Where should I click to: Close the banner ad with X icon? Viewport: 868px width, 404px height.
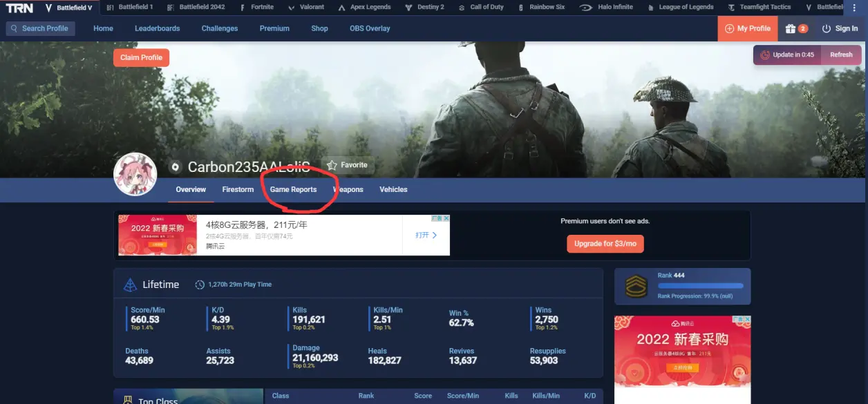pos(446,218)
